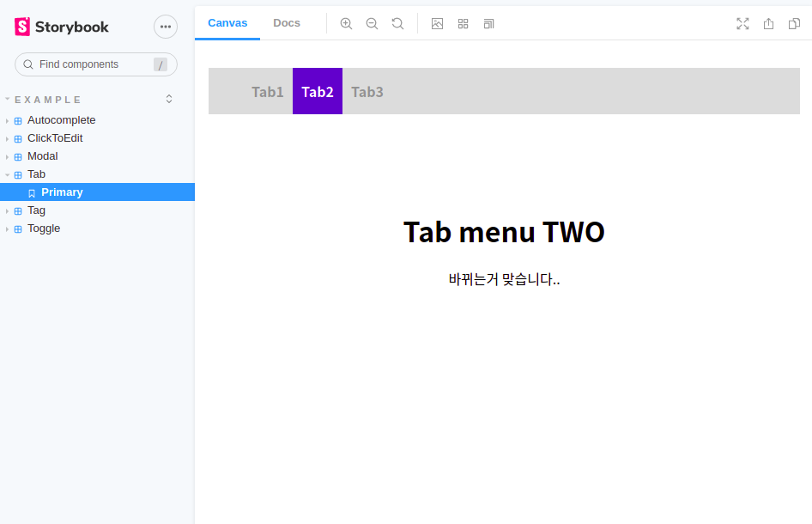812x524 pixels.
Task: Focus the Find components search field
Action: pos(96,64)
